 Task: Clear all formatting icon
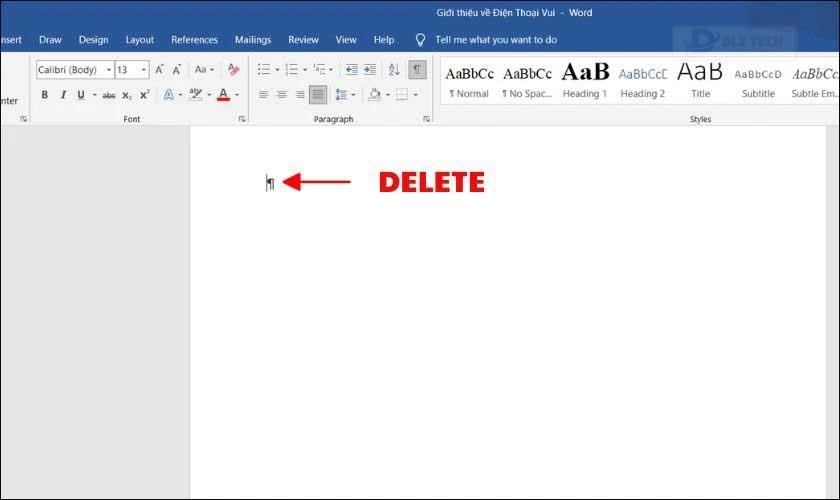coord(233,69)
